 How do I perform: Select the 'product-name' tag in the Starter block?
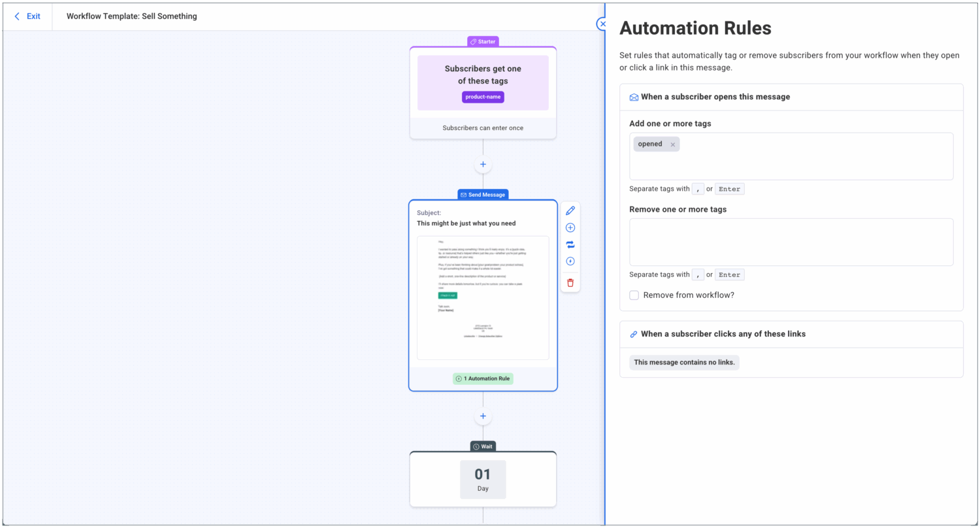pyautogui.click(x=483, y=97)
